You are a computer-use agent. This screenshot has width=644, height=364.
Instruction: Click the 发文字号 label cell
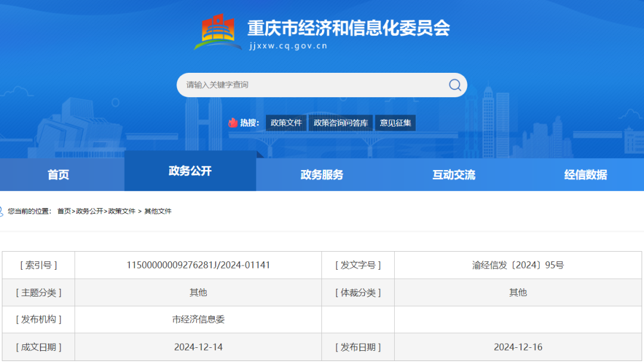pyautogui.click(x=358, y=265)
